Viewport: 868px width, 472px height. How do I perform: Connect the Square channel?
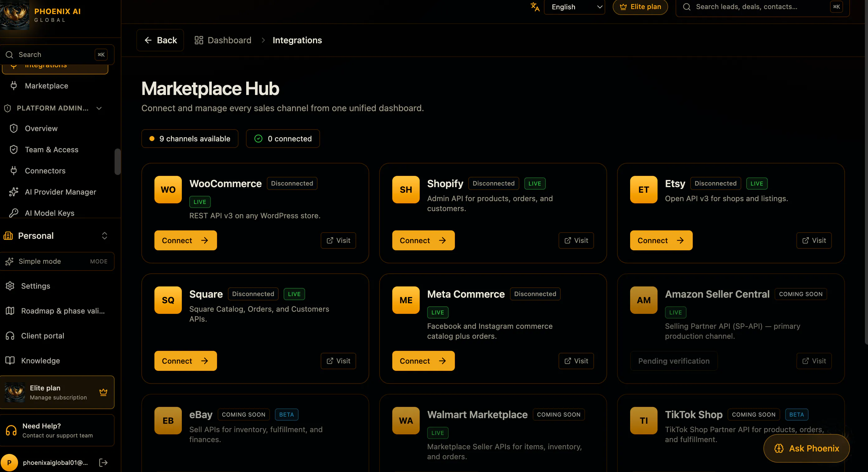186,361
